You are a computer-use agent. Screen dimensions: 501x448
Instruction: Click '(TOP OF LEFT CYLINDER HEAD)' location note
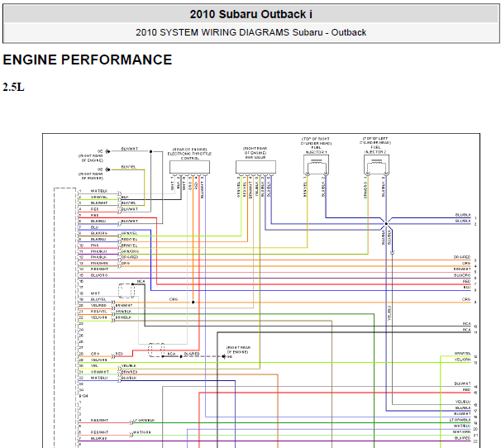(375, 141)
